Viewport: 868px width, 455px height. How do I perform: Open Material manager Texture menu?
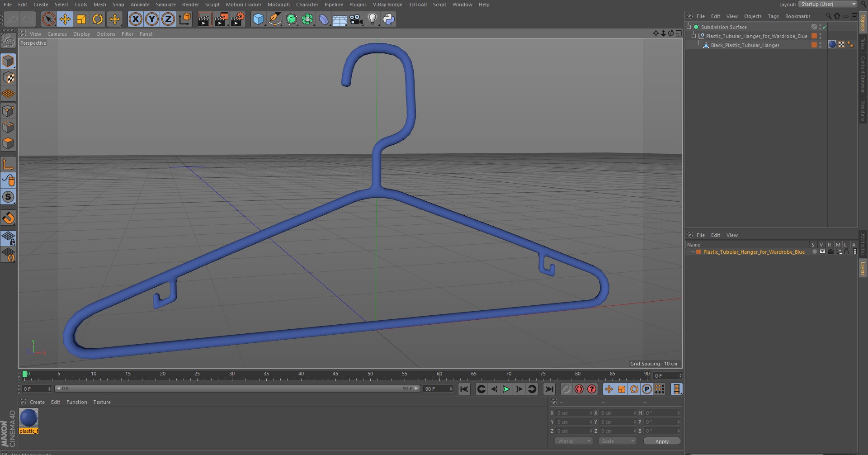pos(102,402)
